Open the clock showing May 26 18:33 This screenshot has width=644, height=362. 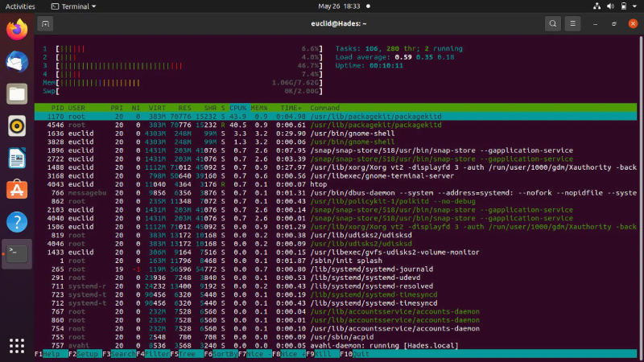[339, 6]
